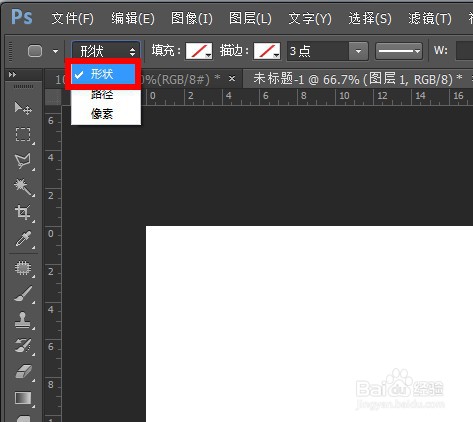Viewport: 473px width, 422px height.
Task: Select the Rectangular Marquee tool
Action: (23, 134)
